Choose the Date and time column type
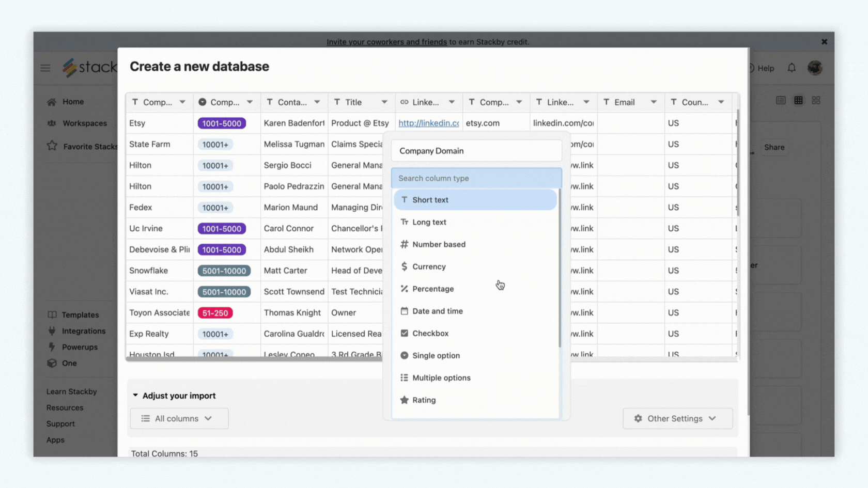The width and height of the screenshot is (868, 488). point(437,311)
